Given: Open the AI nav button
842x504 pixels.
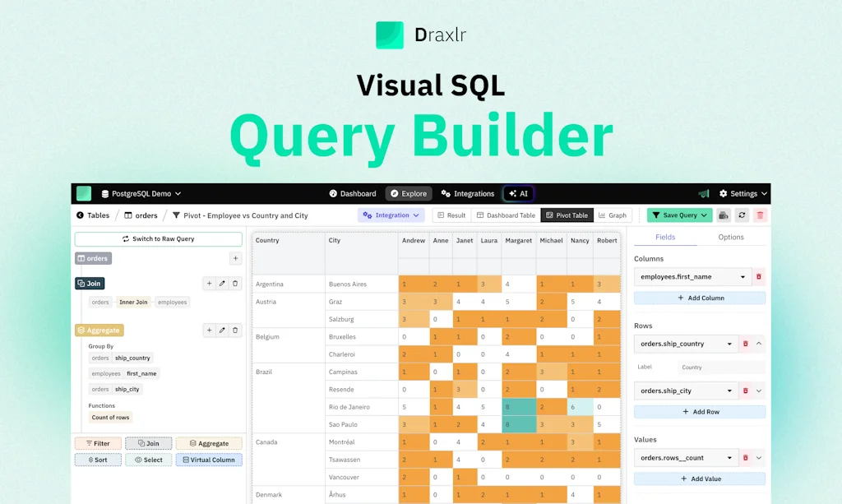Looking at the screenshot, I should coord(518,193).
